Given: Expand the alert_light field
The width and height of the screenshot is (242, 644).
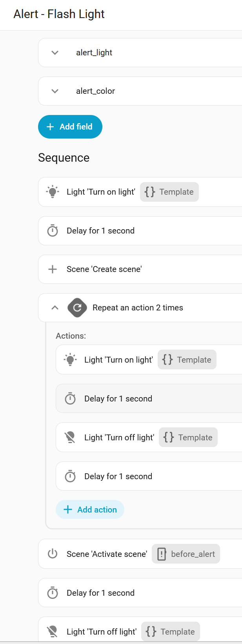Looking at the screenshot, I should tap(55, 53).
